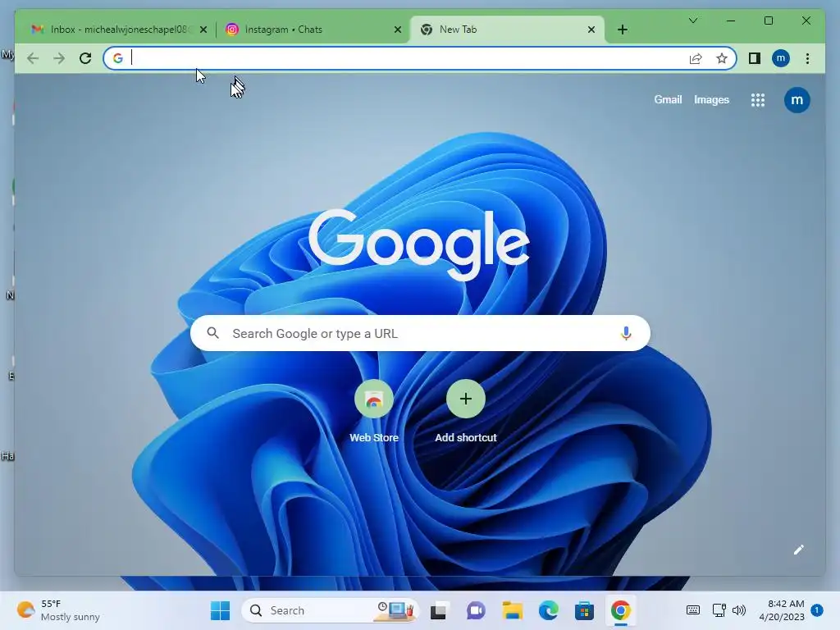This screenshot has height=630, width=840.
Task: Share this page icon in address bar
Action: click(x=696, y=58)
